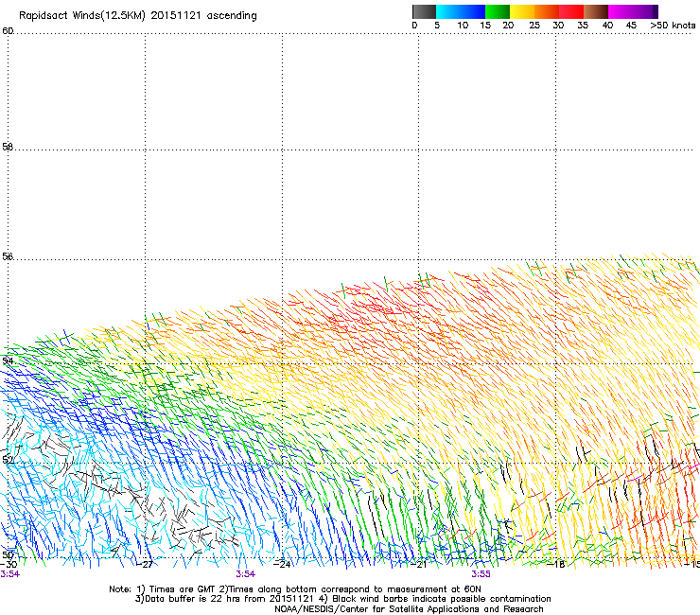Click the gray 0-5 knots legend segment
The width and height of the screenshot is (700, 615).
424,11
